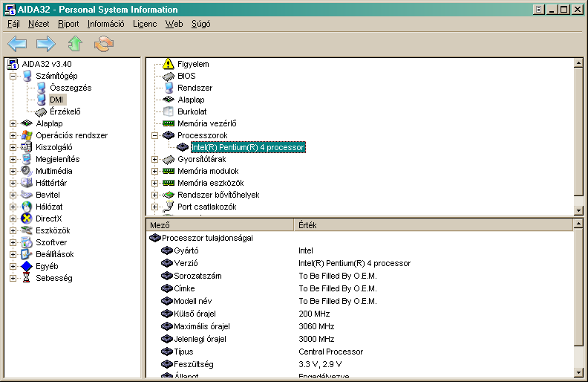Select Intel(R) Pentium(R) 4 processor tree item
This screenshot has width=588, height=382.
pos(248,147)
